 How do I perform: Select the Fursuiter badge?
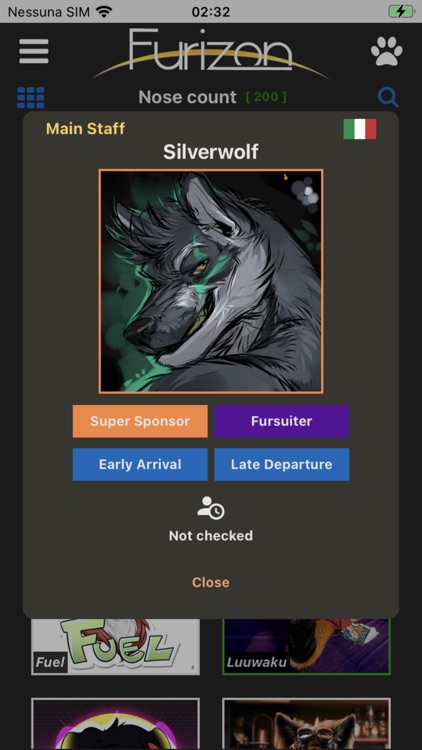282,421
